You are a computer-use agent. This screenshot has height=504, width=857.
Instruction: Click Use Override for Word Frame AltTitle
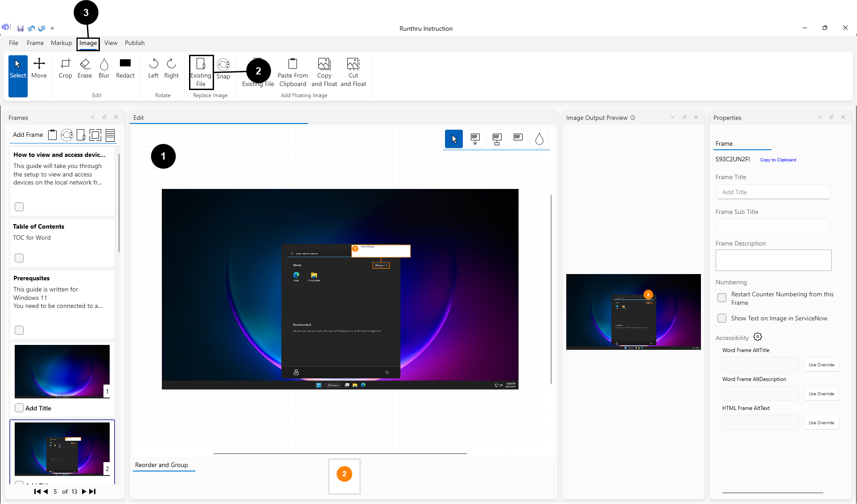(821, 365)
